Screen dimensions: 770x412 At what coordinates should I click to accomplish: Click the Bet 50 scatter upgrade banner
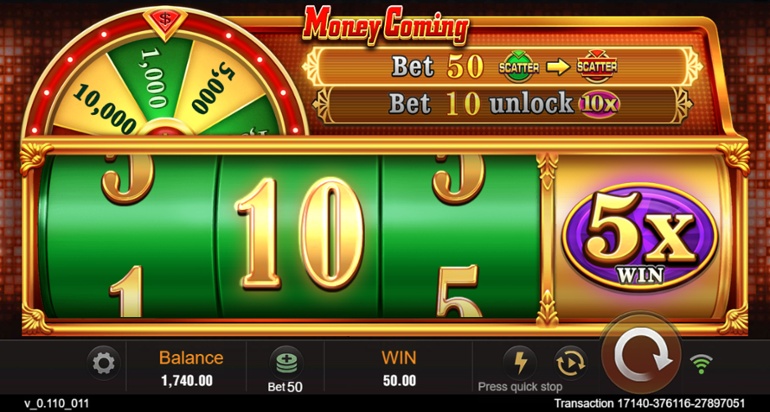(x=504, y=66)
